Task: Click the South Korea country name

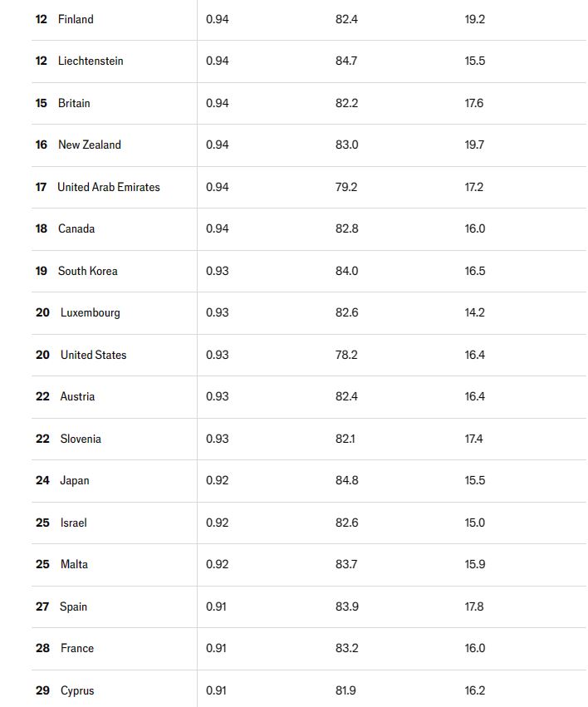Action: pyautogui.click(x=88, y=271)
